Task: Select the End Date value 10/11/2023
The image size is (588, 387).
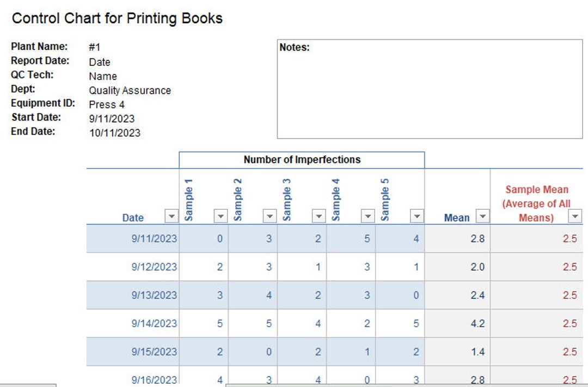Action: [115, 132]
